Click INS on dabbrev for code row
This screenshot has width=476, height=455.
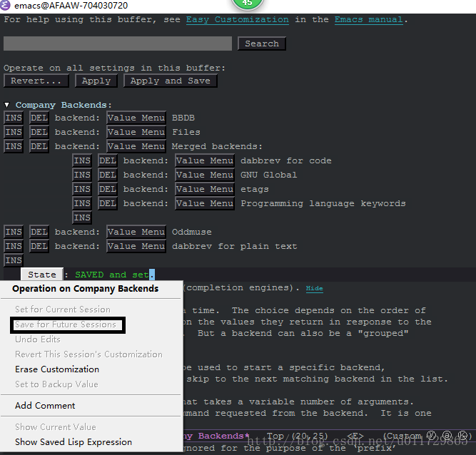tap(82, 160)
